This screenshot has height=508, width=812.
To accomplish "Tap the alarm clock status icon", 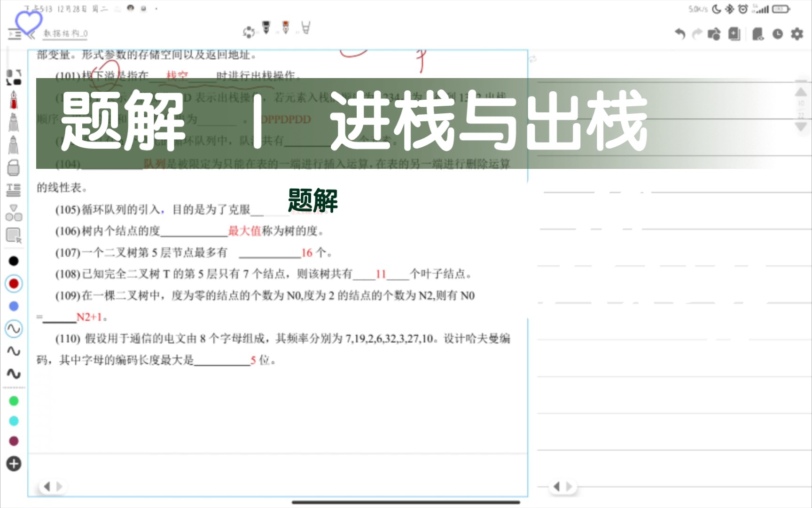I will 743,9.
